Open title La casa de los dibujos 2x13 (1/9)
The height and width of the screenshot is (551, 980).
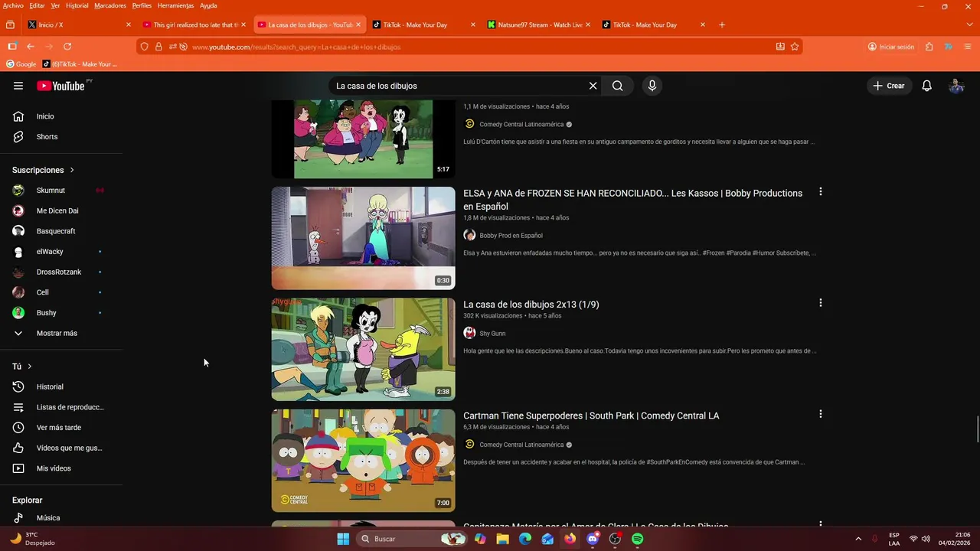tap(531, 305)
